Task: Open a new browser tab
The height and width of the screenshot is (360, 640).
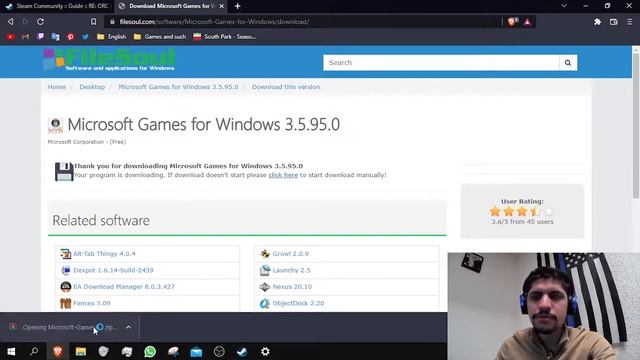Action: coord(238,6)
